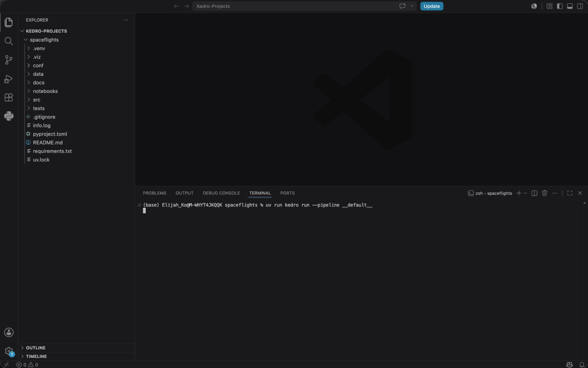Open the chat dropdown arrow in title bar
This screenshot has width=588, height=368.
pos(412,6)
